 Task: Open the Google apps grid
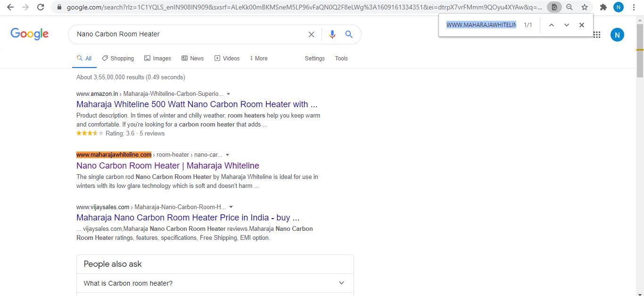coord(597,34)
